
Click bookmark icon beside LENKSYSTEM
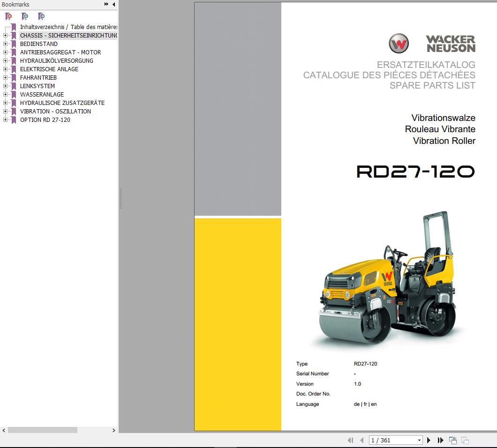click(x=14, y=86)
